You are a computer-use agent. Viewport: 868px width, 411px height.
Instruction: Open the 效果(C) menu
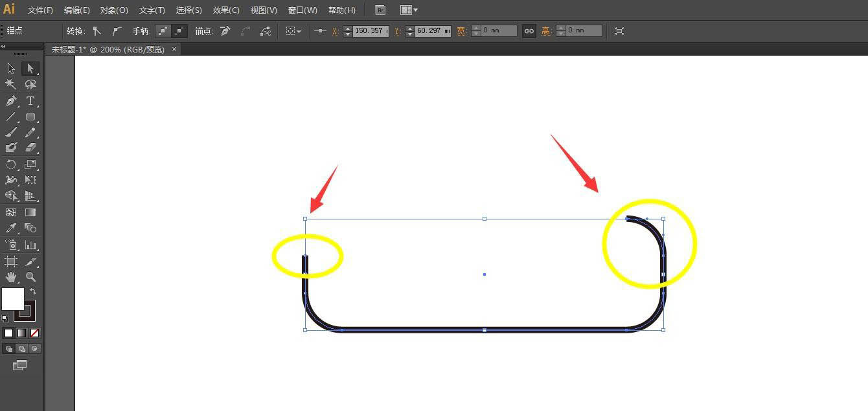point(226,10)
